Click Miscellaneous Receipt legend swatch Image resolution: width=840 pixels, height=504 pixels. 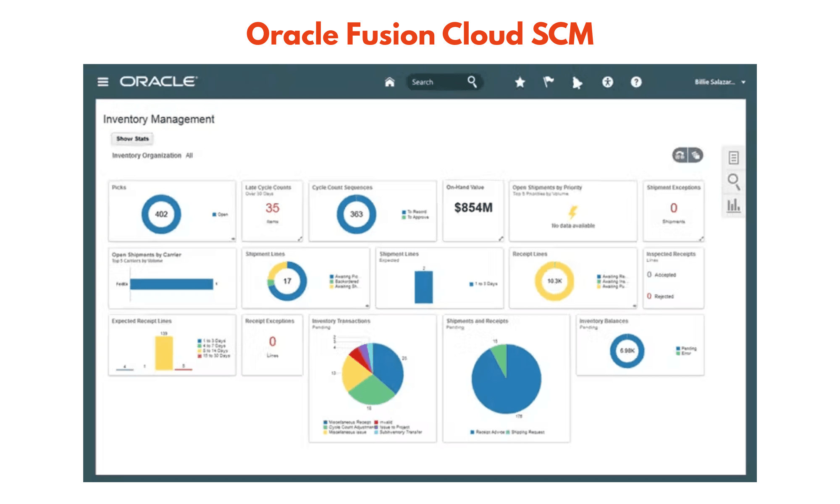(x=325, y=422)
